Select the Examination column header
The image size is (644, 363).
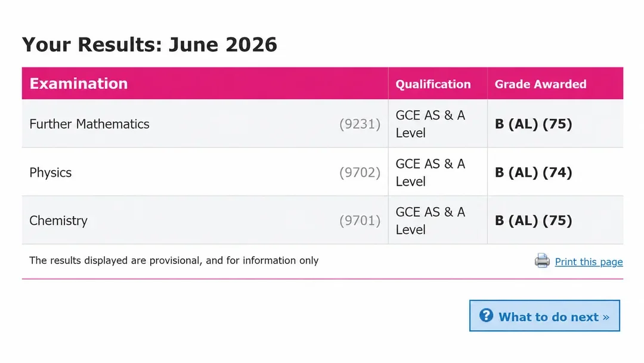(79, 84)
